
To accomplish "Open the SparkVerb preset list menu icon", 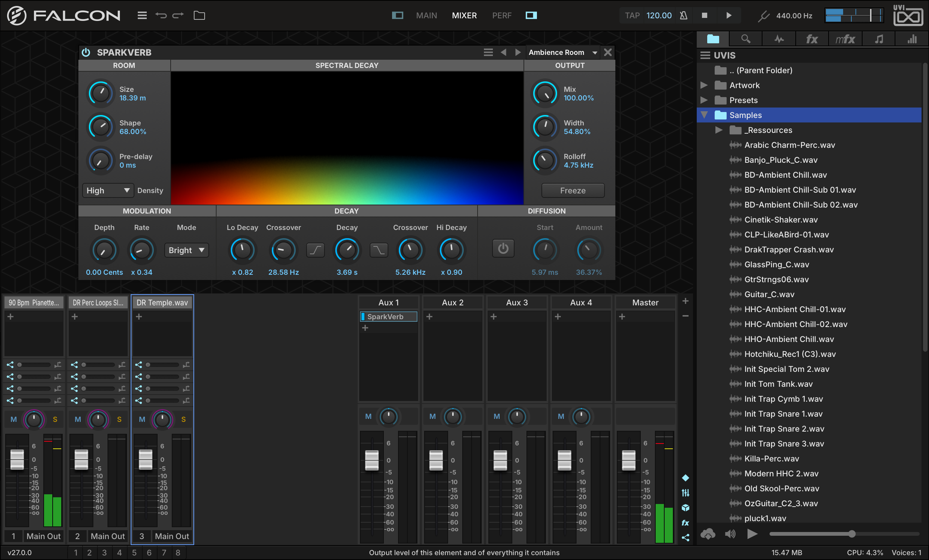I will 488,52.
